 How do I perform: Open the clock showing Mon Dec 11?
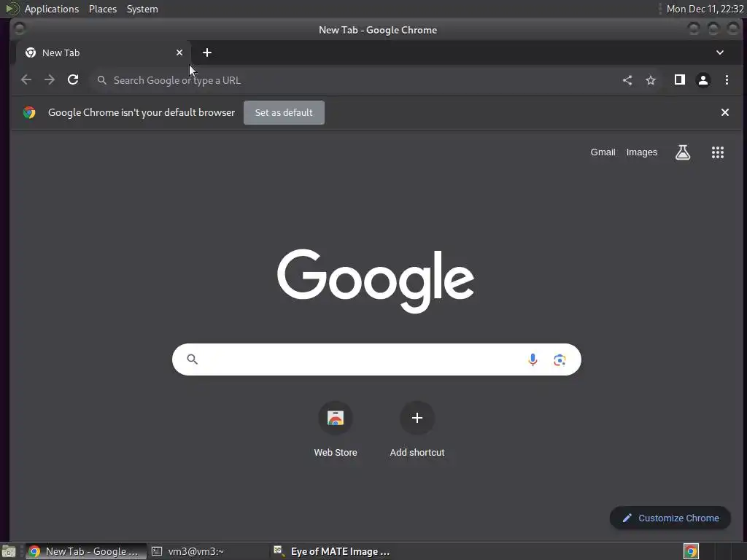[705, 9]
